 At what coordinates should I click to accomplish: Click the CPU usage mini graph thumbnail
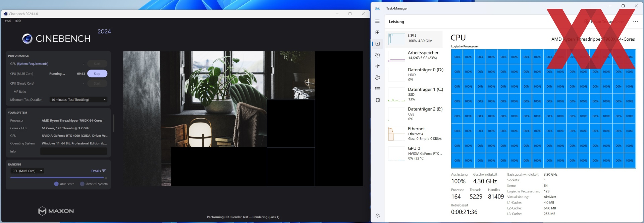click(396, 39)
